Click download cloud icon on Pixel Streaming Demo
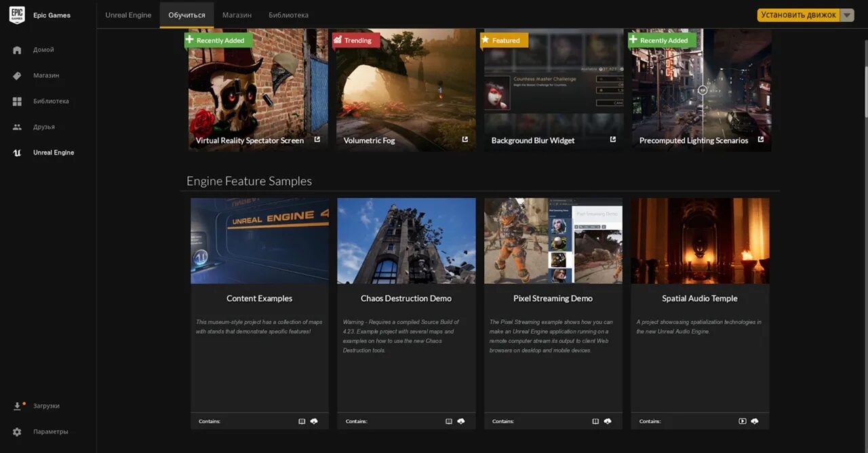 608,421
